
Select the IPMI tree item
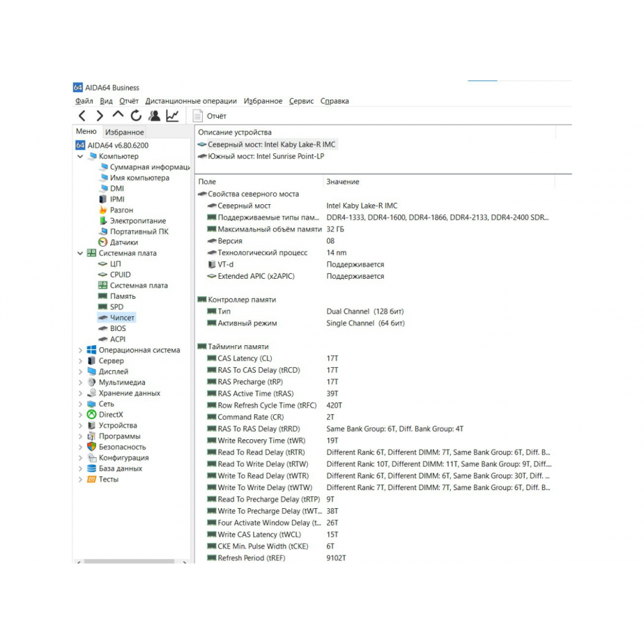(111, 199)
